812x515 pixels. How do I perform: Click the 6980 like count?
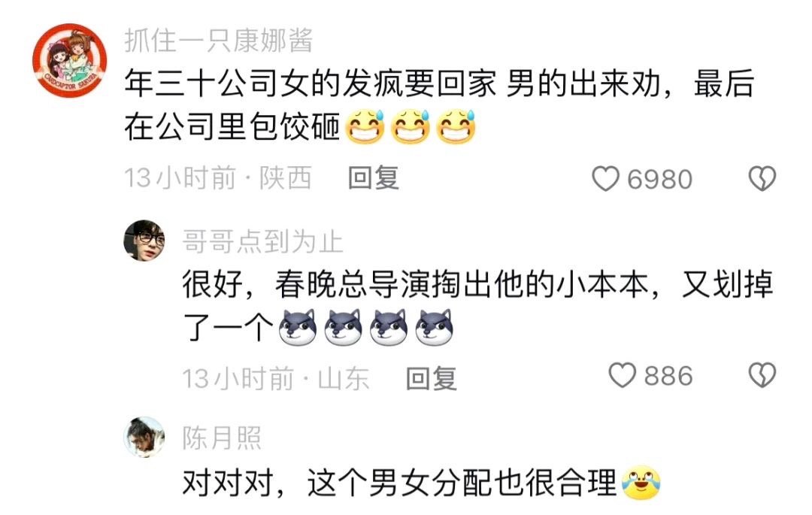coord(660,180)
